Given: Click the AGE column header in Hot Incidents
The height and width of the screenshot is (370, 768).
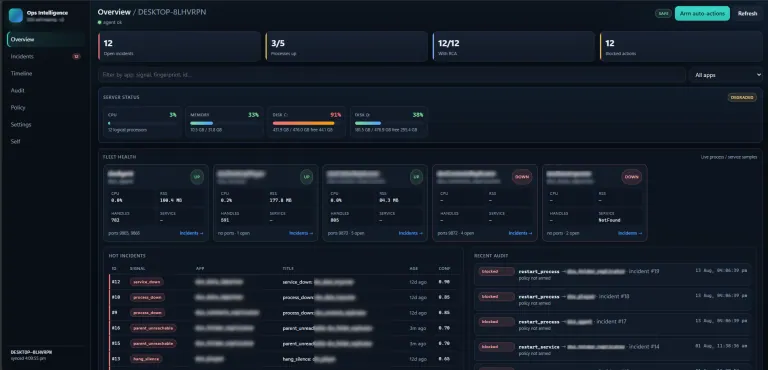Looking at the screenshot, I should point(413,269).
